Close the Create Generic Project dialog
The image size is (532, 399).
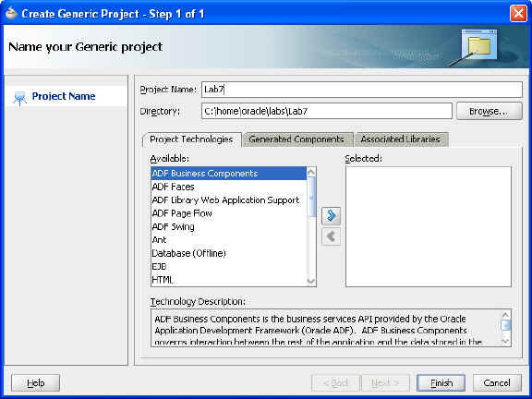click(x=518, y=14)
